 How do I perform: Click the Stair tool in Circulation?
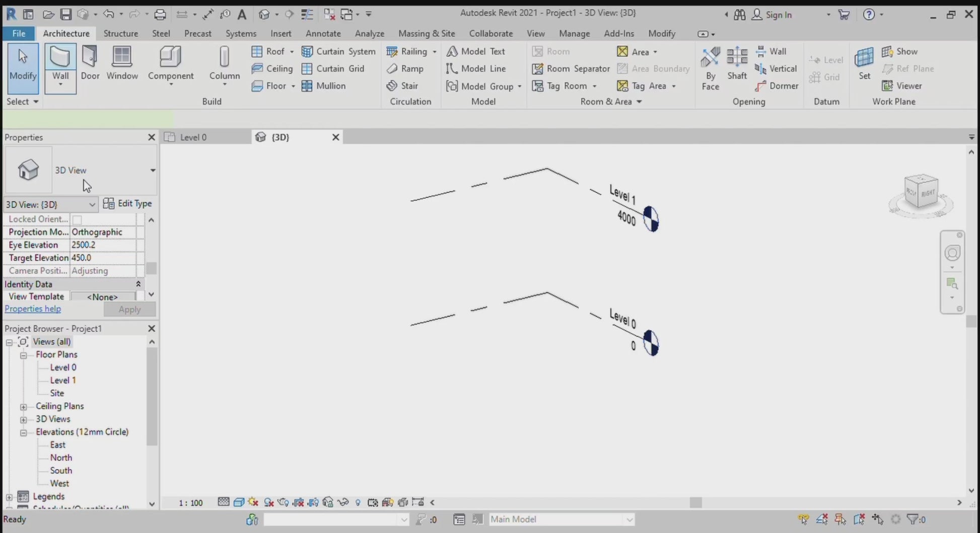[402, 86]
